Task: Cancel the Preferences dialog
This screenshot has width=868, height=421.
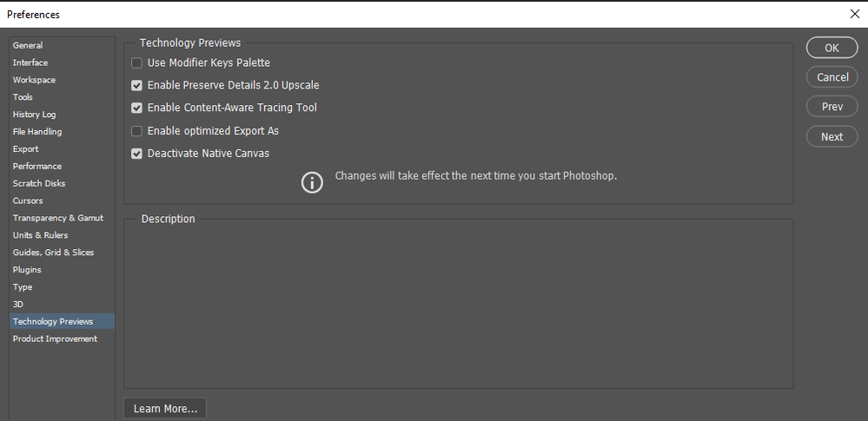Action: pyautogui.click(x=832, y=77)
